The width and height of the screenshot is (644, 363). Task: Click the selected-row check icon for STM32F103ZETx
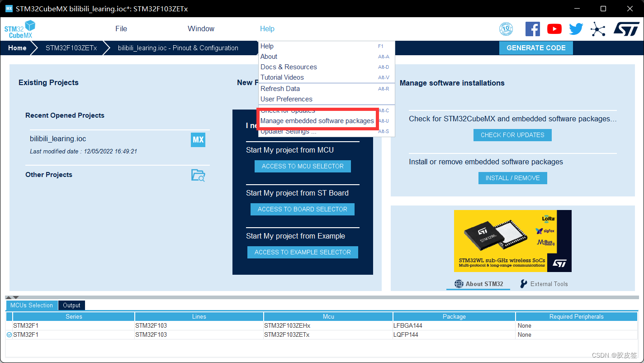tap(9, 335)
